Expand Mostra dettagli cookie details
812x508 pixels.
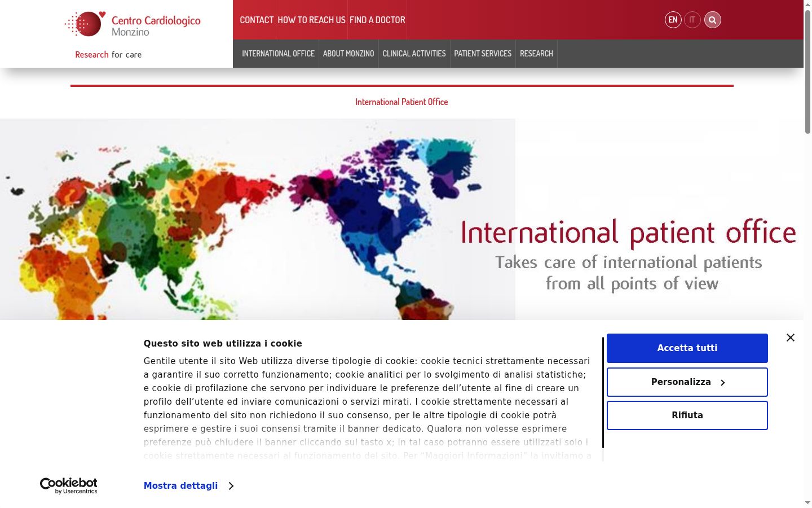click(x=188, y=485)
